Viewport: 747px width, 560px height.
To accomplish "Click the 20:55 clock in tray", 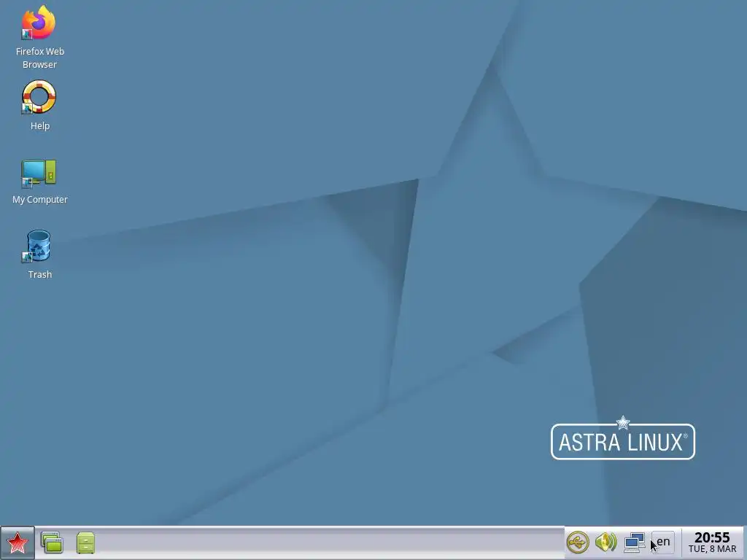I will tap(712, 537).
